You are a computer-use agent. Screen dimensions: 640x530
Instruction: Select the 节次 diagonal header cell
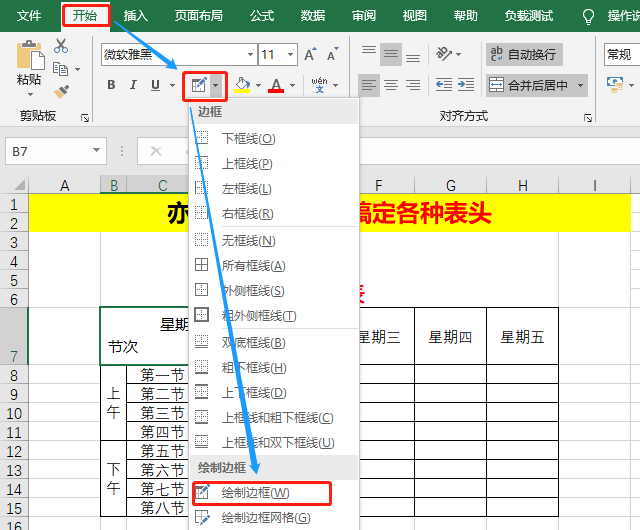pos(144,336)
